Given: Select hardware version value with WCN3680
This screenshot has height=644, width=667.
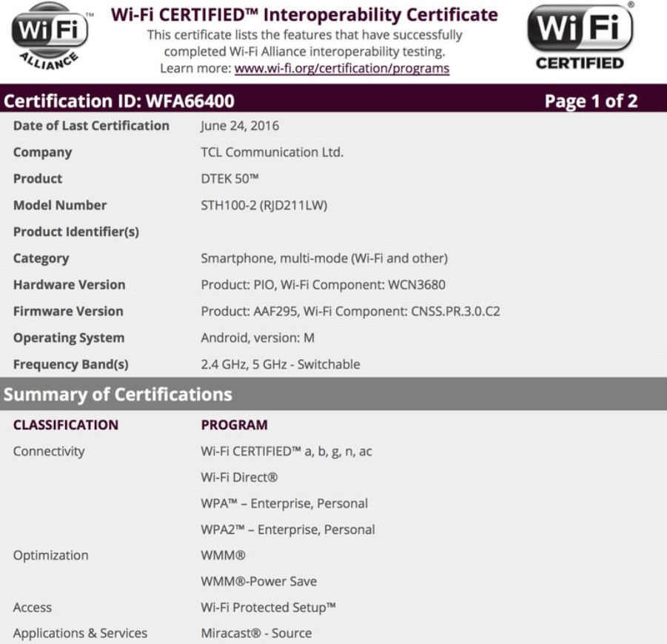Looking at the screenshot, I should [323, 284].
